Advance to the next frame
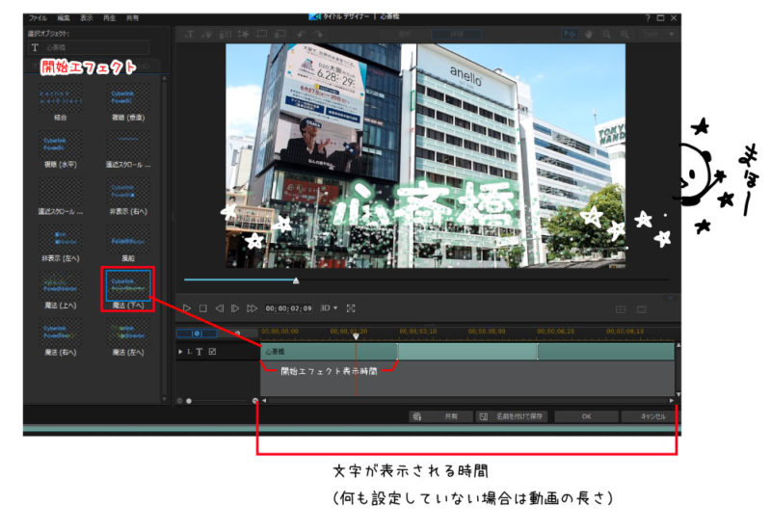771x532 pixels. [x=235, y=308]
